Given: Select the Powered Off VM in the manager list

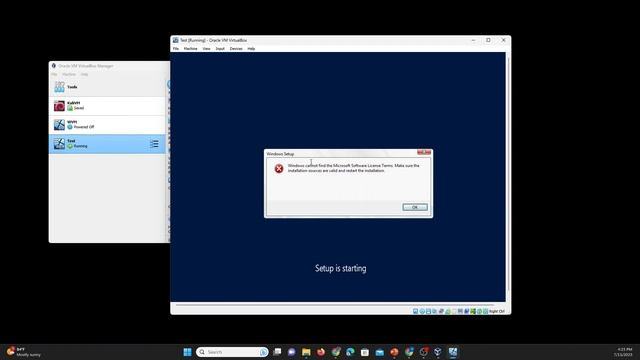Looking at the screenshot, I should point(107,124).
